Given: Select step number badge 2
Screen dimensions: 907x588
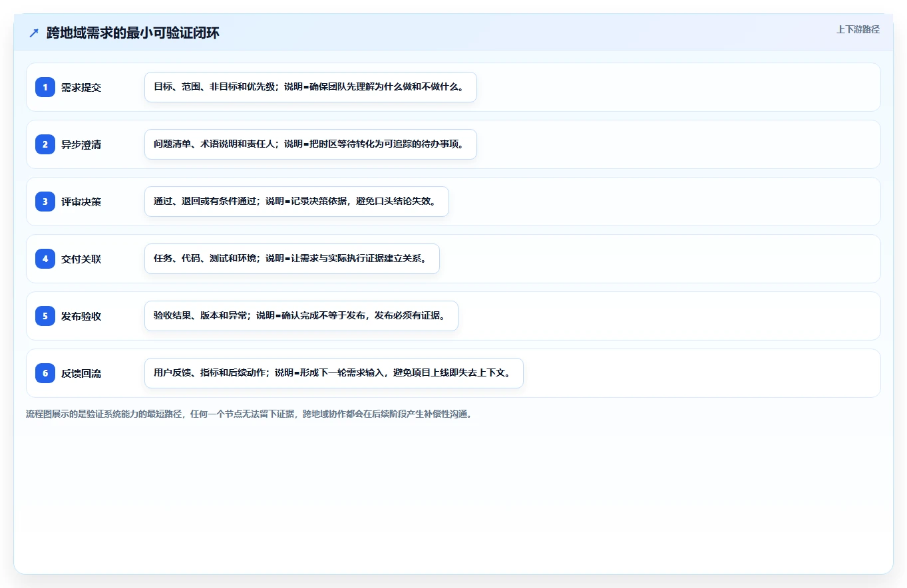Looking at the screenshot, I should tap(45, 144).
